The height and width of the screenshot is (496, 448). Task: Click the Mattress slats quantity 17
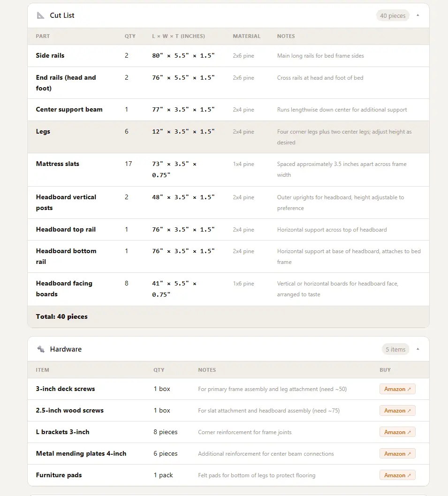tap(128, 164)
